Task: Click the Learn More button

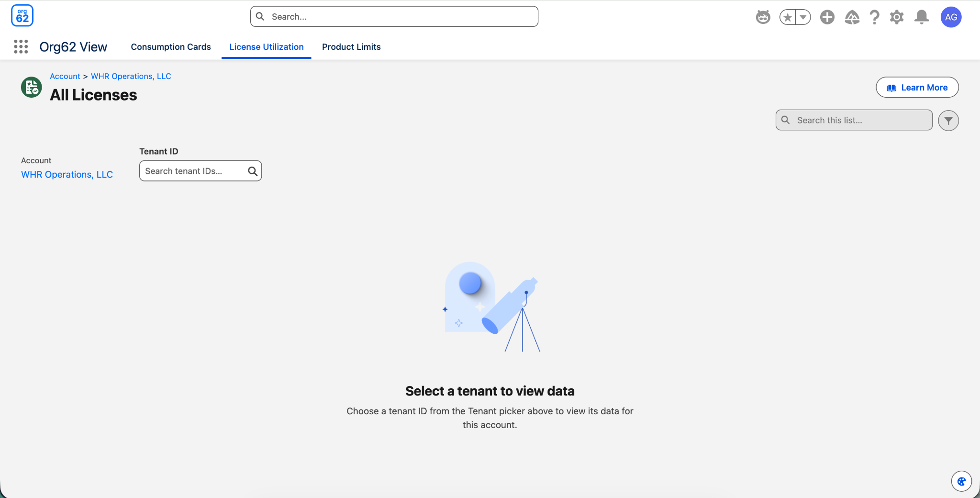Action: (917, 87)
